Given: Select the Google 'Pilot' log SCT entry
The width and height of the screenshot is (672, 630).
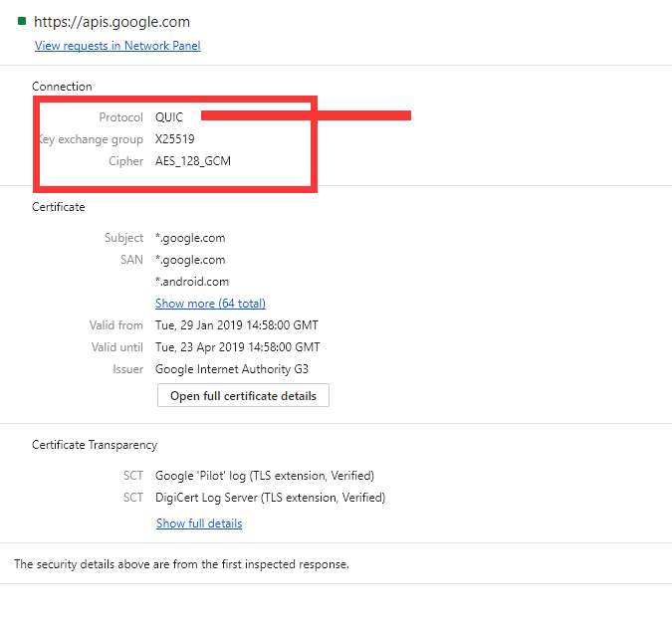Looking at the screenshot, I should pos(265,476).
